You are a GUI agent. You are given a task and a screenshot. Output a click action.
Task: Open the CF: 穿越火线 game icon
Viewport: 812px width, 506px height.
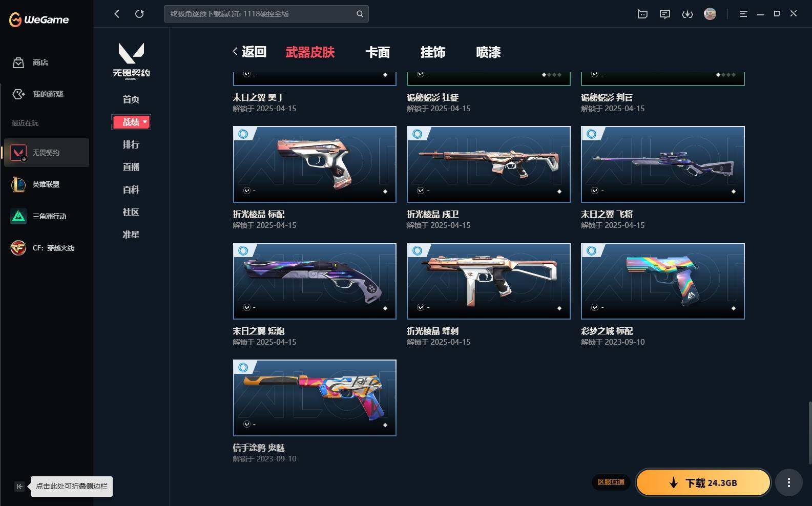tap(18, 248)
